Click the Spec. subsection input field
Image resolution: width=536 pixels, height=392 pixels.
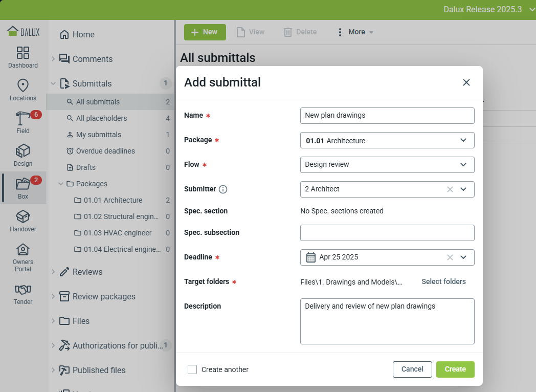point(387,233)
